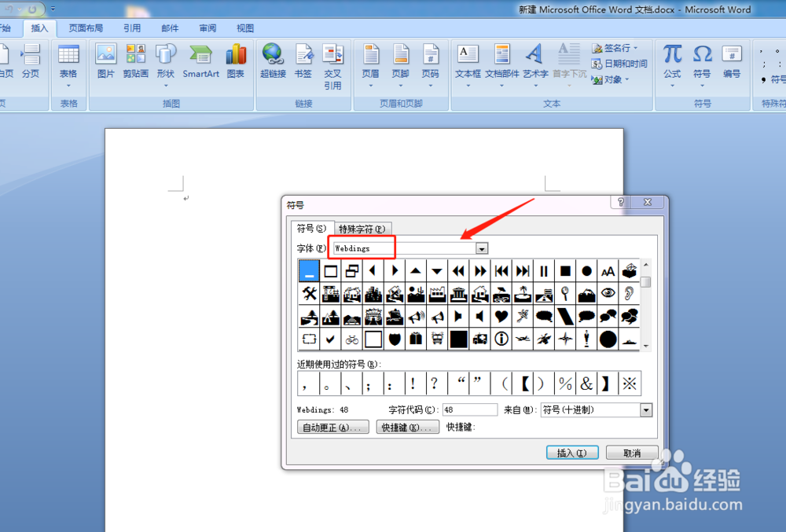
Task: Click the 自动更正(A) button
Action: 332,427
